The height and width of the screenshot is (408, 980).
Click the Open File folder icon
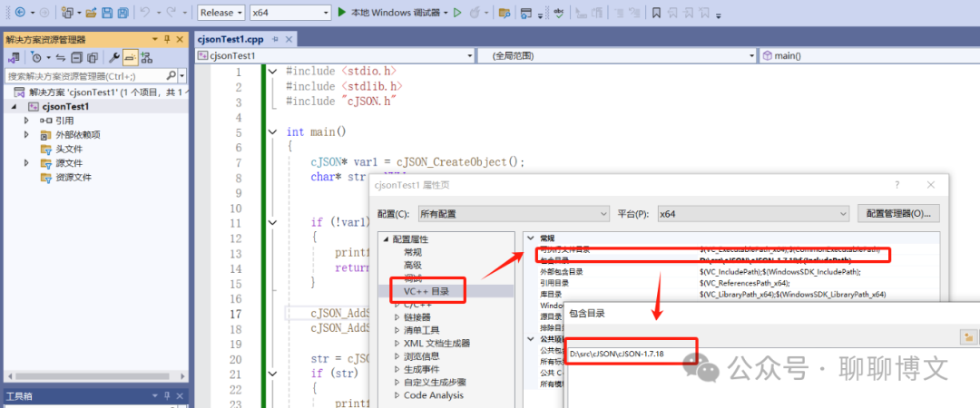(91, 13)
